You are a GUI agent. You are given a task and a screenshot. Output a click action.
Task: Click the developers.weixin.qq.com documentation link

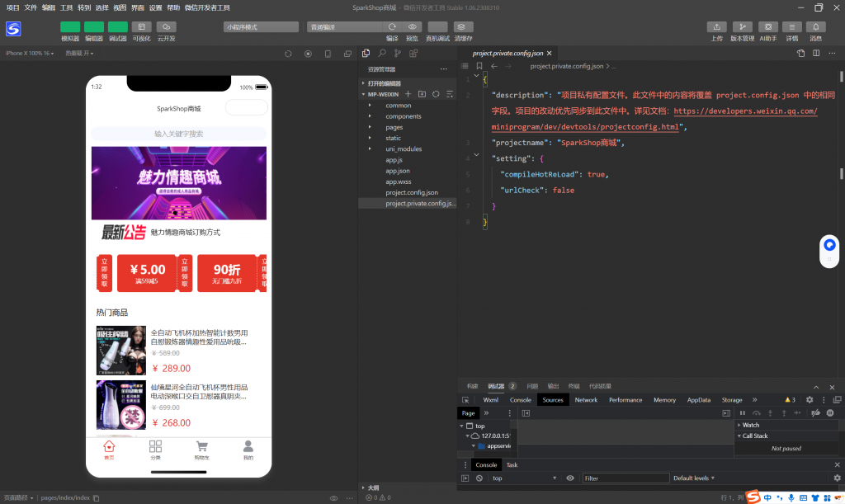point(745,111)
